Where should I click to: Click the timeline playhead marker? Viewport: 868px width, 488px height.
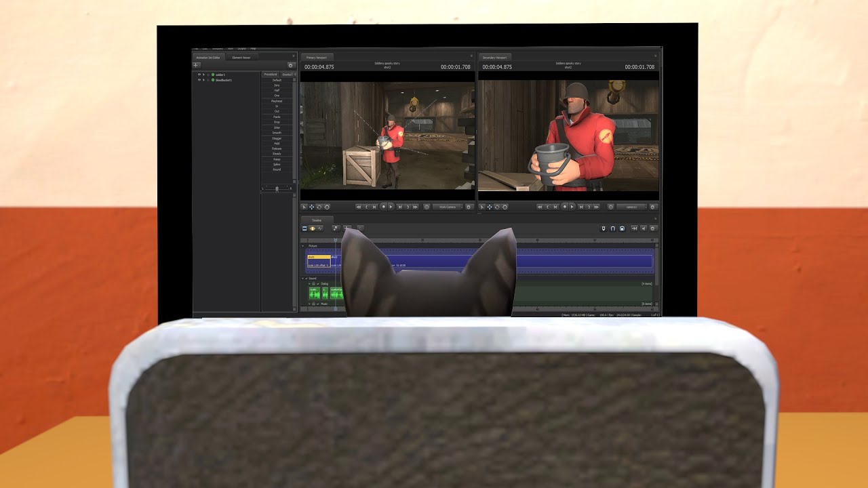tap(336, 241)
